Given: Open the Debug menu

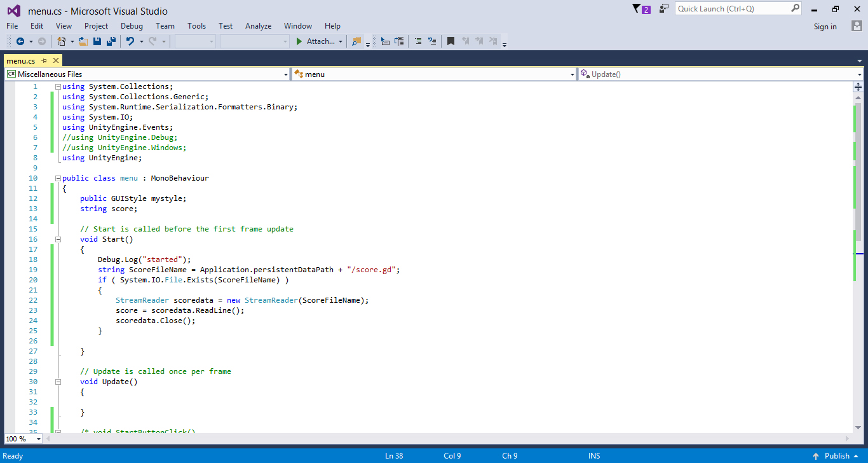Looking at the screenshot, I should 132,26.
